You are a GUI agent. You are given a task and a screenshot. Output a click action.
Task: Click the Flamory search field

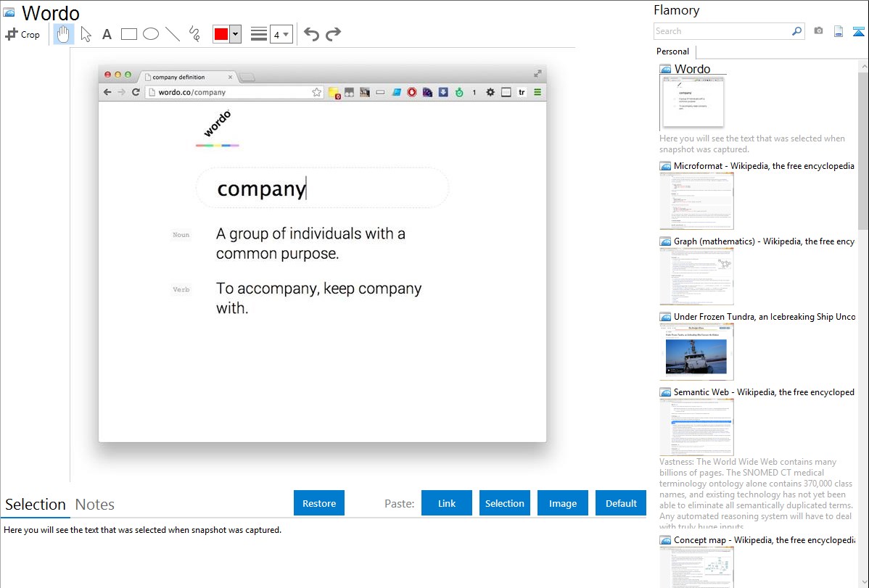(x=722, y=31)
